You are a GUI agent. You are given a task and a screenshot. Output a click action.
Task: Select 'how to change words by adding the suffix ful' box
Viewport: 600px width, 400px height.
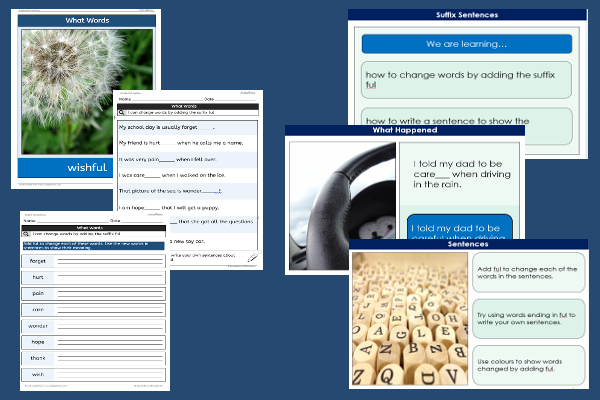click(x=466, y=80)
